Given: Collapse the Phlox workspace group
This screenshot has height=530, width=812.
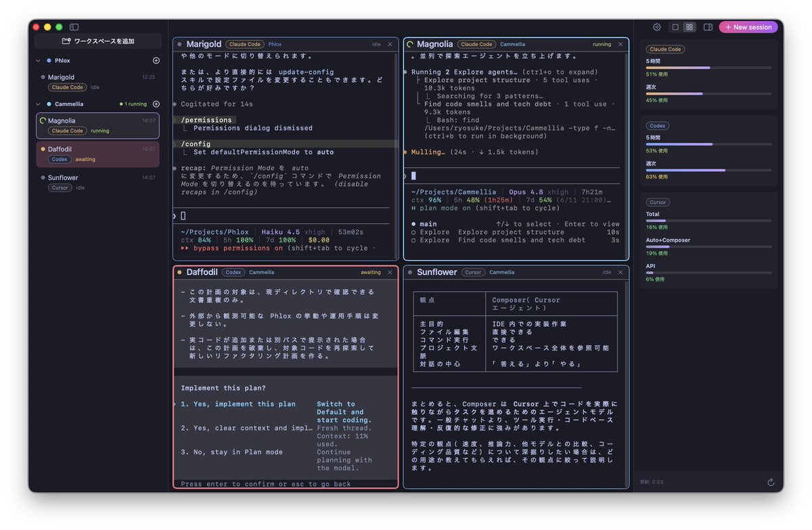Looking at the screenshot, I should coord(39,61).
